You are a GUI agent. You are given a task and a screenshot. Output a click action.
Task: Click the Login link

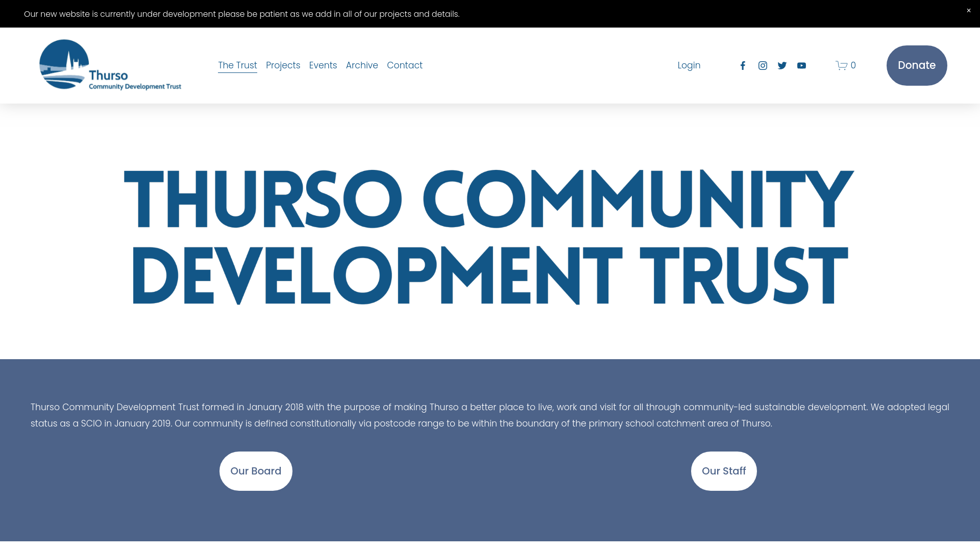pos(689,65)
